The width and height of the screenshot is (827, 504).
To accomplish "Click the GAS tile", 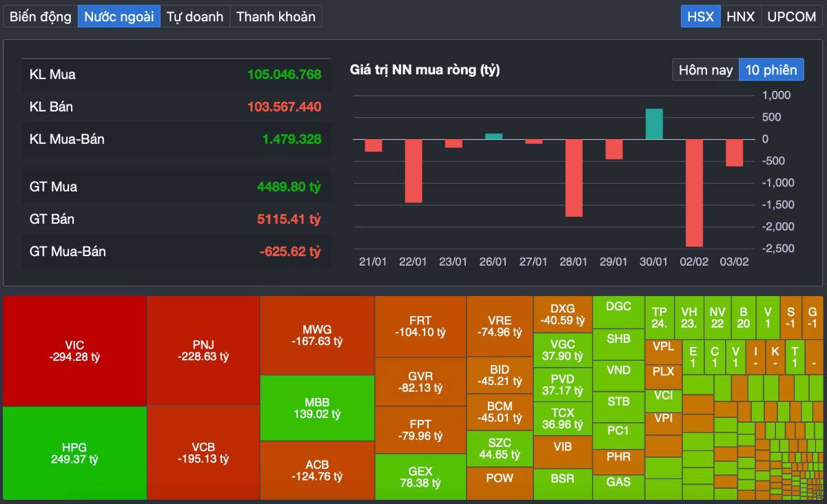I will 619,487.
